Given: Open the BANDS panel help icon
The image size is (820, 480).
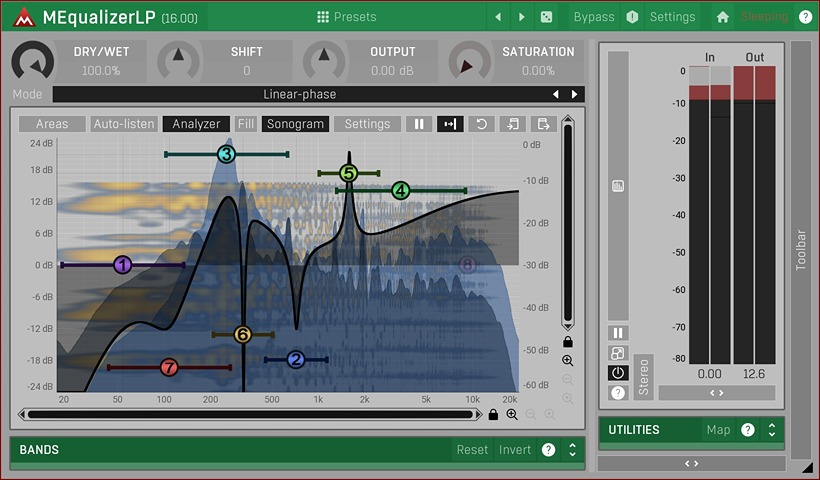Looking at the screenshot, I should pos(548,450).
